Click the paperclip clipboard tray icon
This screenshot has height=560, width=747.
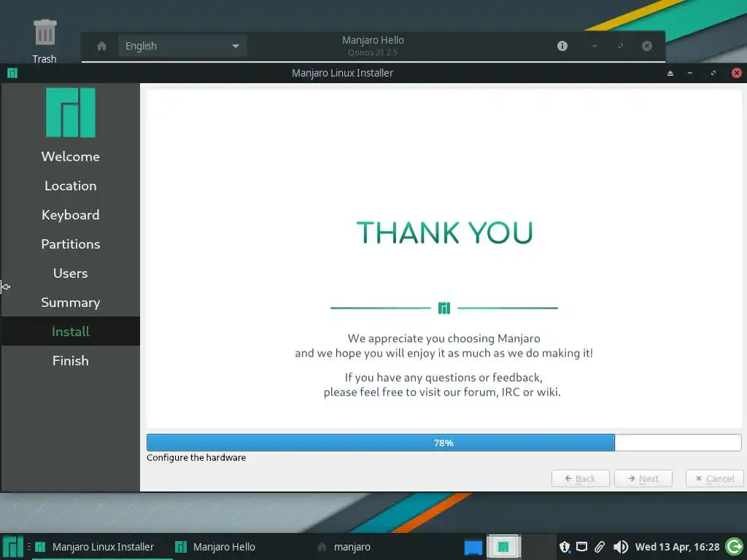click(x=600, y=547)
